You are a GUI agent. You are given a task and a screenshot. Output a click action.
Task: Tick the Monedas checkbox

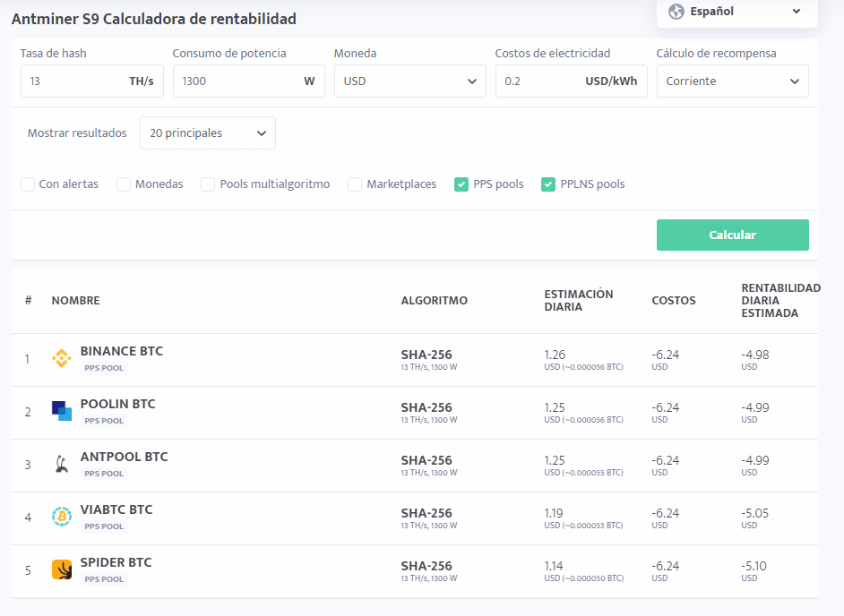pos(124,184)
